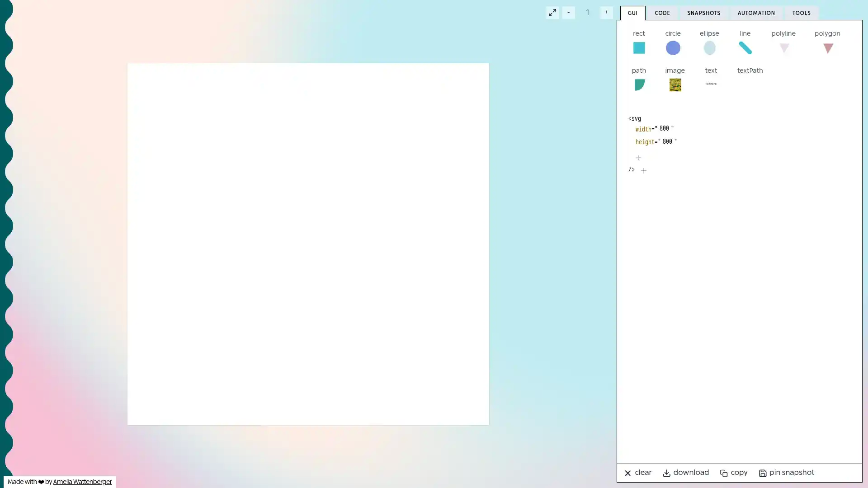Toggle fullscreen expand arrows icon

[552, 13]
